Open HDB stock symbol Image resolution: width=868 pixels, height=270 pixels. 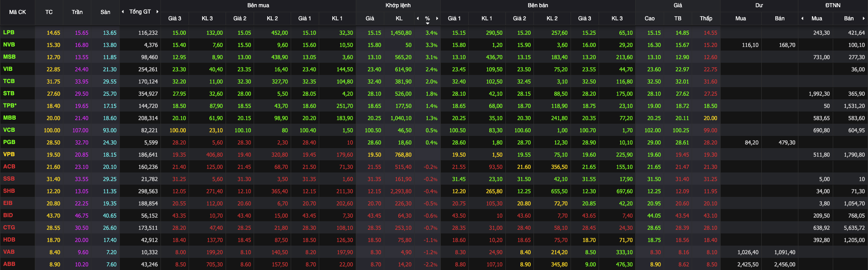pyautogui.click(x=9, y=240)
